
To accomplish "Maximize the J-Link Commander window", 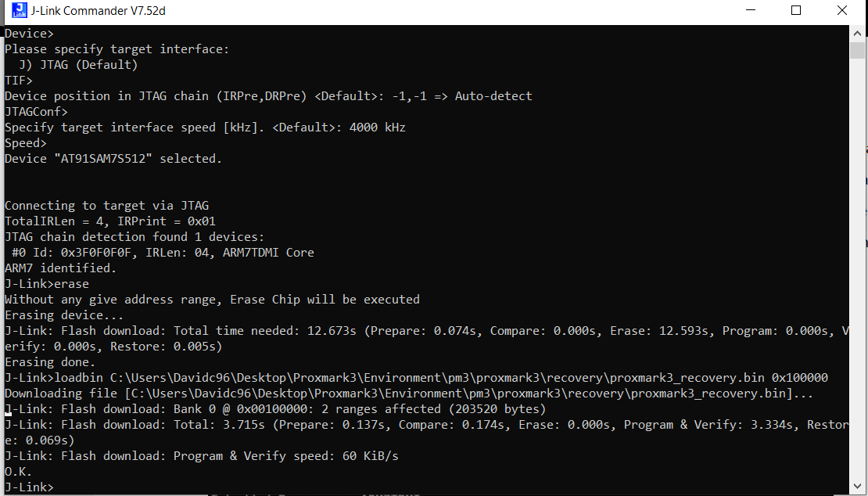I will [x=796, y=10].
